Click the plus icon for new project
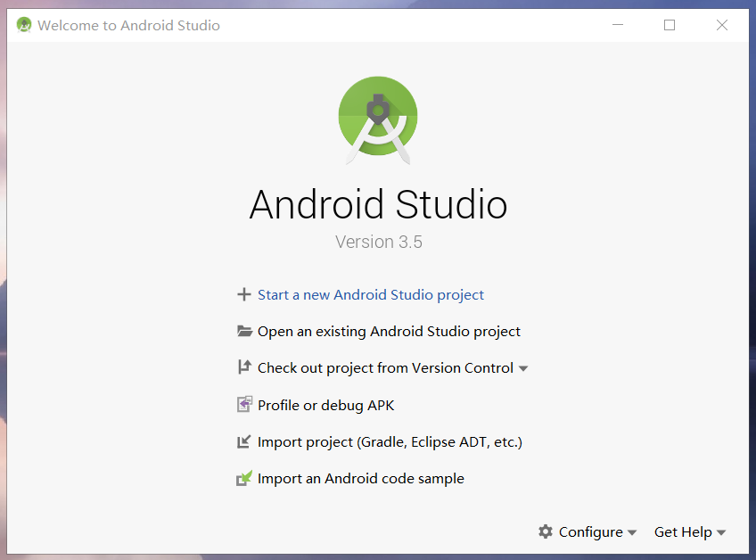756x560 pixels. coord(242,294)
